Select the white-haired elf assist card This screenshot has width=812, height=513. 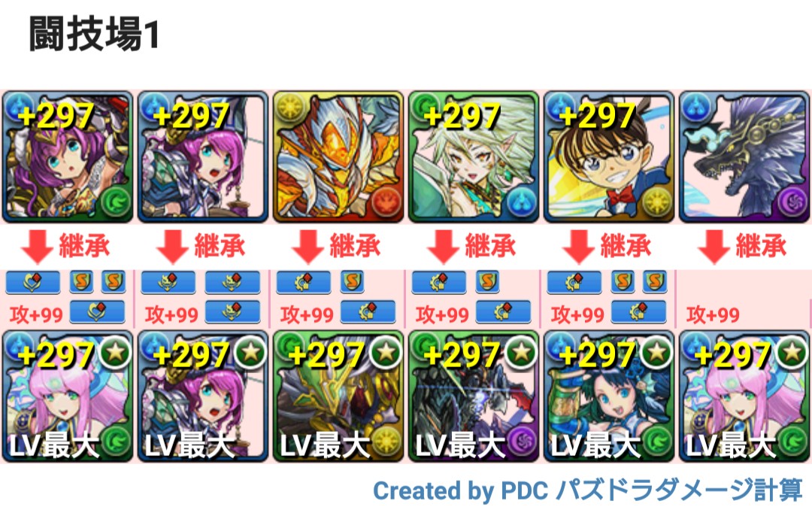tap(474, 157)
